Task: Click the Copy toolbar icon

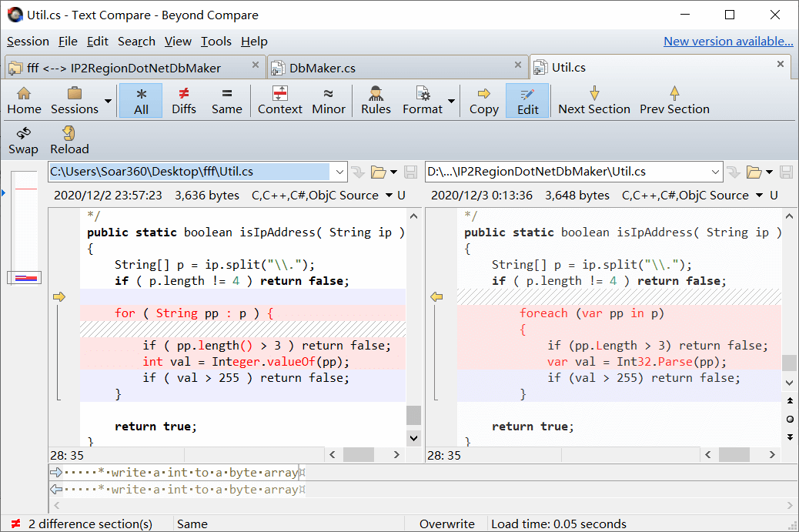Action: pyautogui.click(x=483, y=100)
